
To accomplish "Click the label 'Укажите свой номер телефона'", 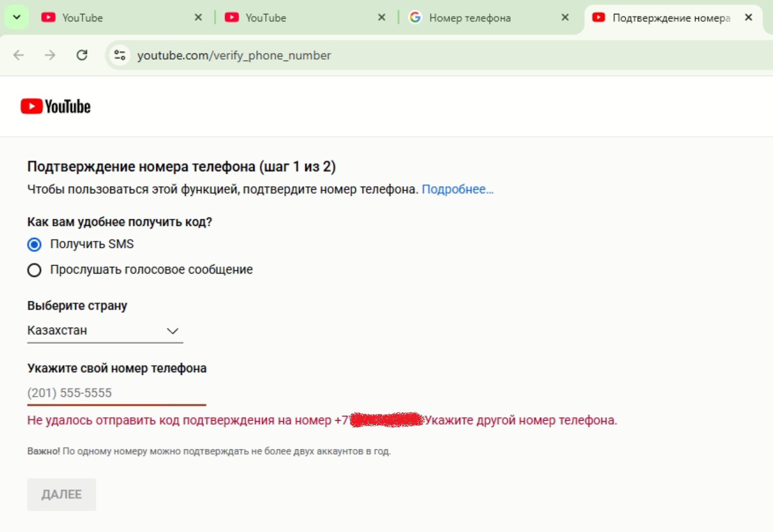I will 117,368.
